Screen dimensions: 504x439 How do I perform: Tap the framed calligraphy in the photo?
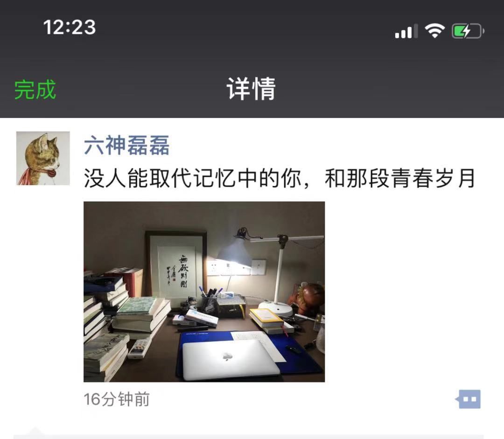coord(176,265)
